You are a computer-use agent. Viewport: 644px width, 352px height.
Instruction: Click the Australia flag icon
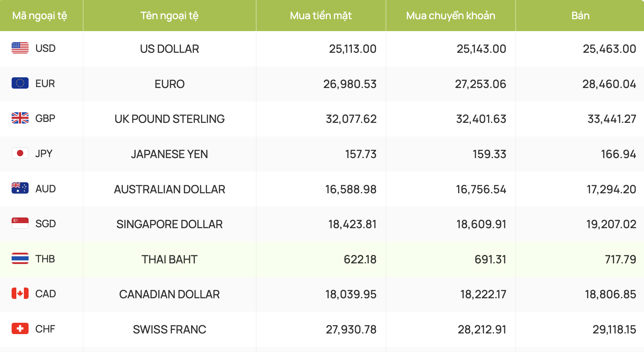point(20,188)
